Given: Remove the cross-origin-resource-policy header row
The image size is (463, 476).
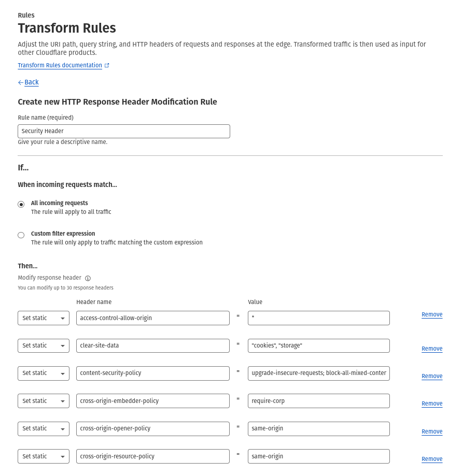Looking at the screenshot, I should coord(432,459).
